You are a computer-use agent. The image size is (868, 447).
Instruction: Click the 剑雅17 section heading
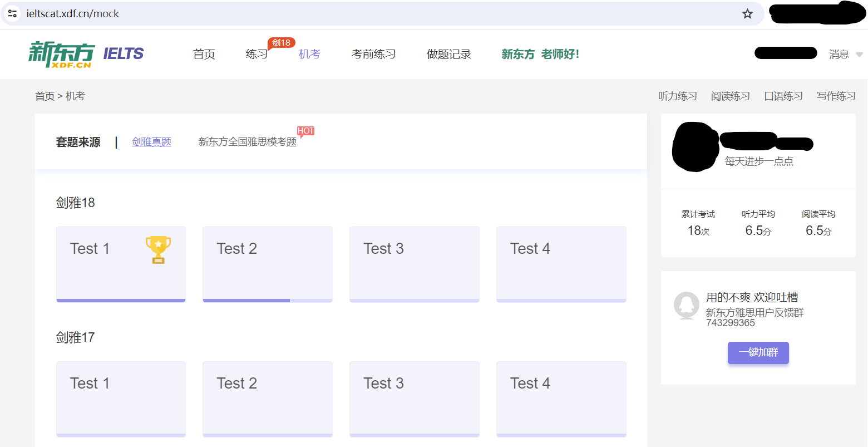coord(76,337)
